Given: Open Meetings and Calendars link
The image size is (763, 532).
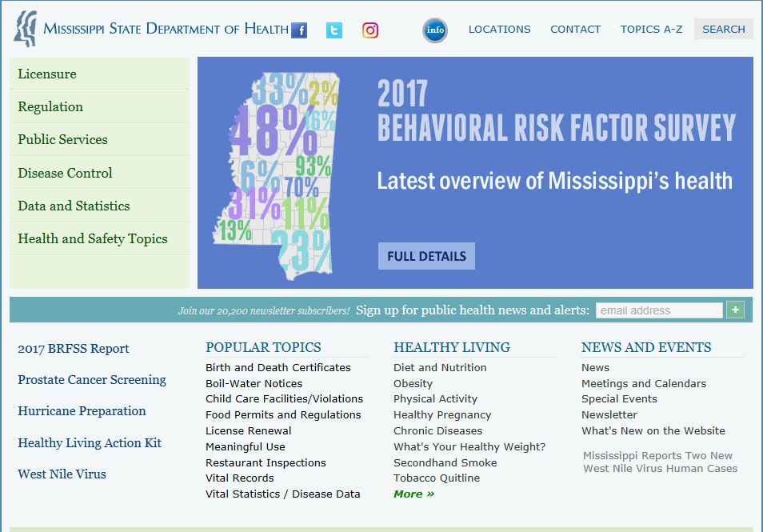Looking at the screenshot, I should point(643,383).
